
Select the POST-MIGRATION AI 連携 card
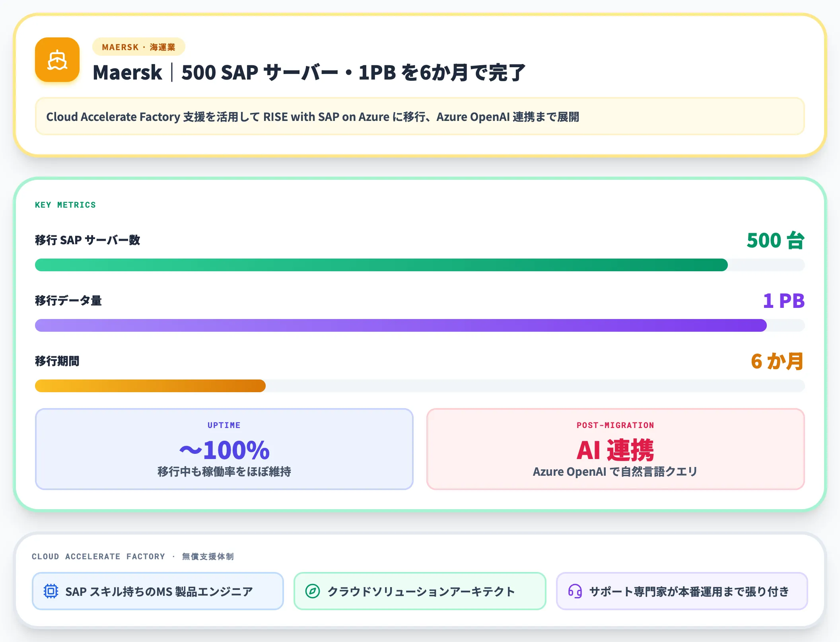pos(616,449)
